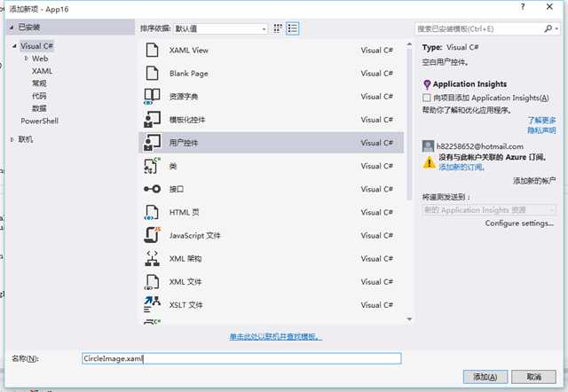Viewport: 568px width, 392px height.
Task: Collapse the Visual C# tree node
Action: (x=14, y=46)
